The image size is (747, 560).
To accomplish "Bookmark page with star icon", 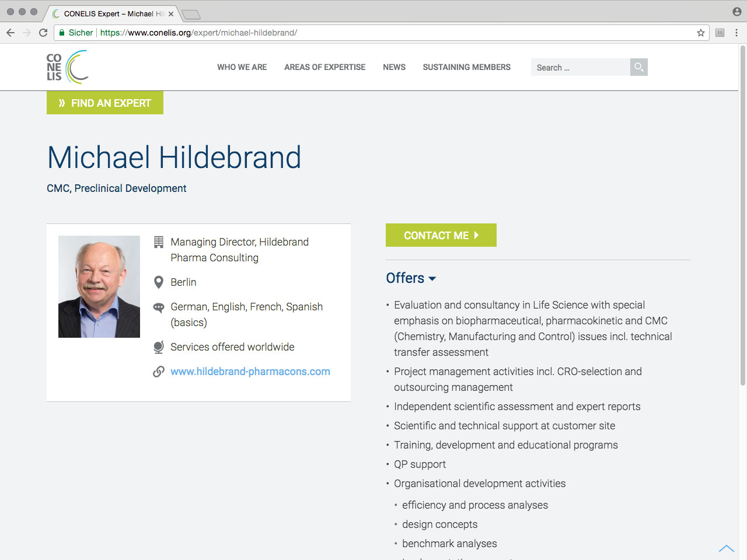I will tap(701, 33).
